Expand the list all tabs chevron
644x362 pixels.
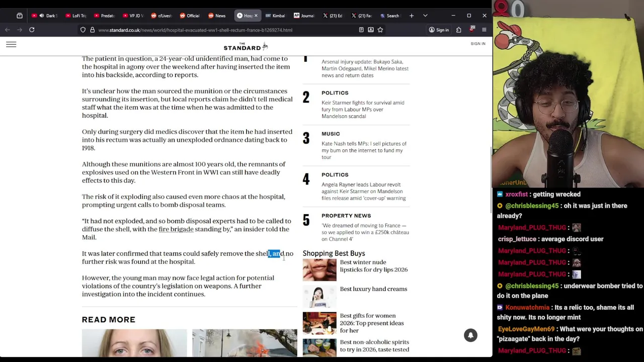click(425, 16)
